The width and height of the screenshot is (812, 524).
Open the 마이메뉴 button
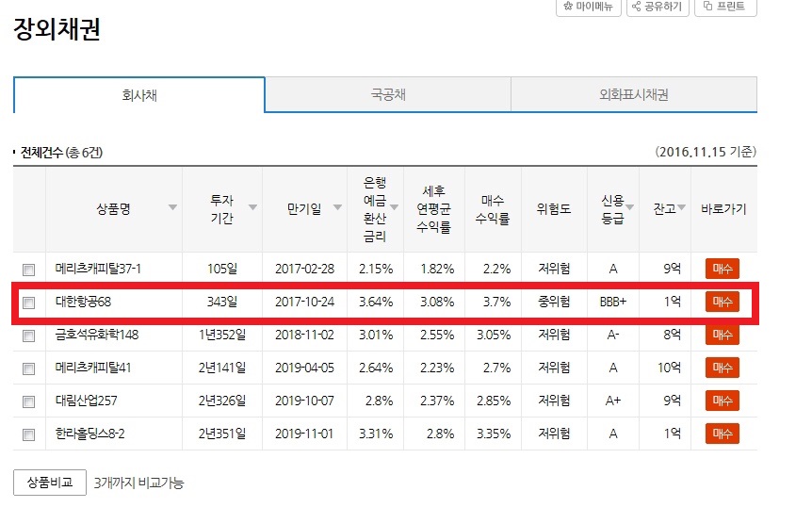point(589,7)
